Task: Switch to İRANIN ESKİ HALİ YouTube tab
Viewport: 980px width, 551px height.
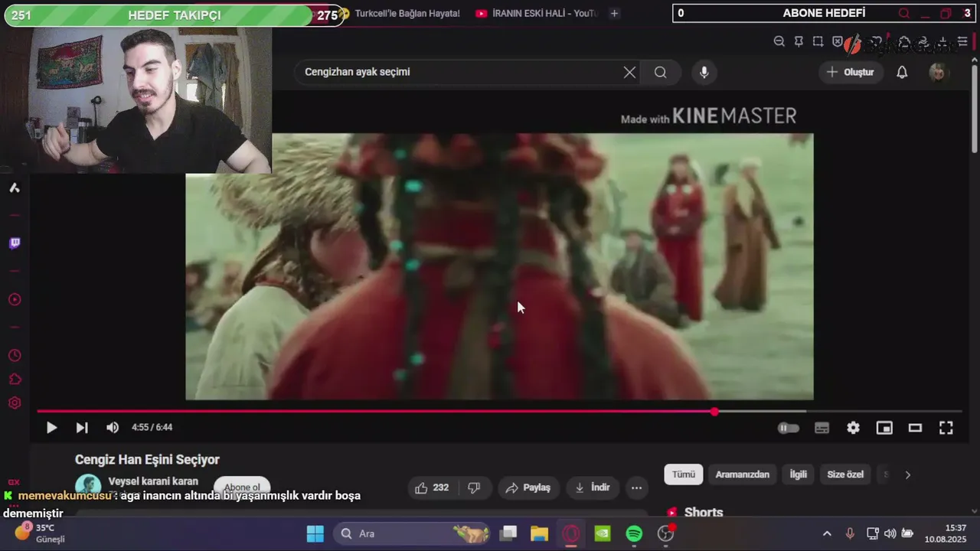Action: 536,13
